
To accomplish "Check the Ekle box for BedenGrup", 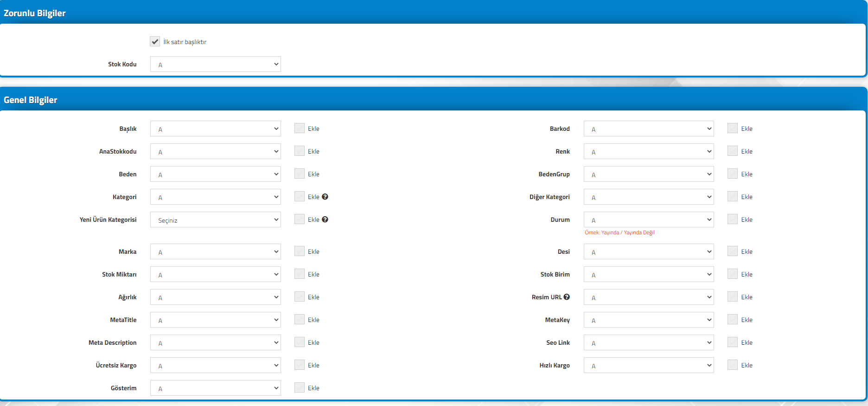I will pyautogui.click(x=733, y=174).
